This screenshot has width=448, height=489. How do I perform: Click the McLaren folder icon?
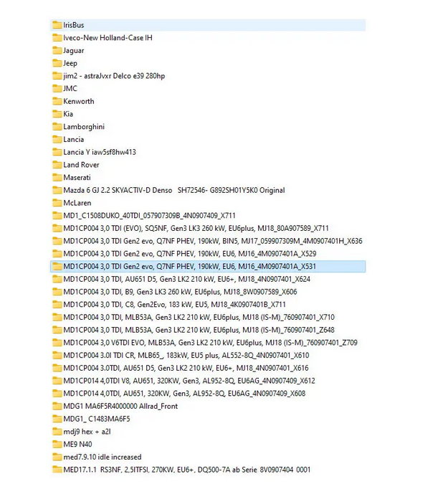[57, 203]
